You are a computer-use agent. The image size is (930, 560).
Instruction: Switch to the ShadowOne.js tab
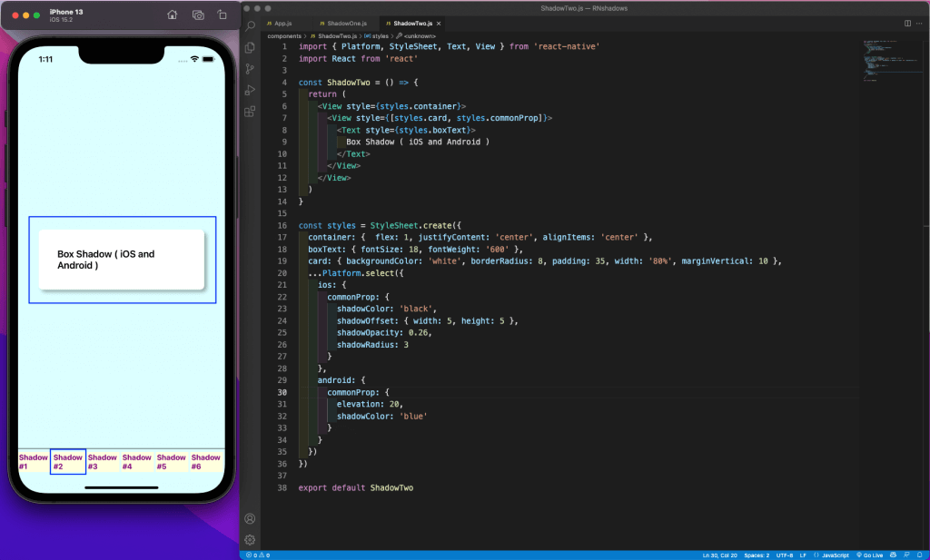pos(343,22)
